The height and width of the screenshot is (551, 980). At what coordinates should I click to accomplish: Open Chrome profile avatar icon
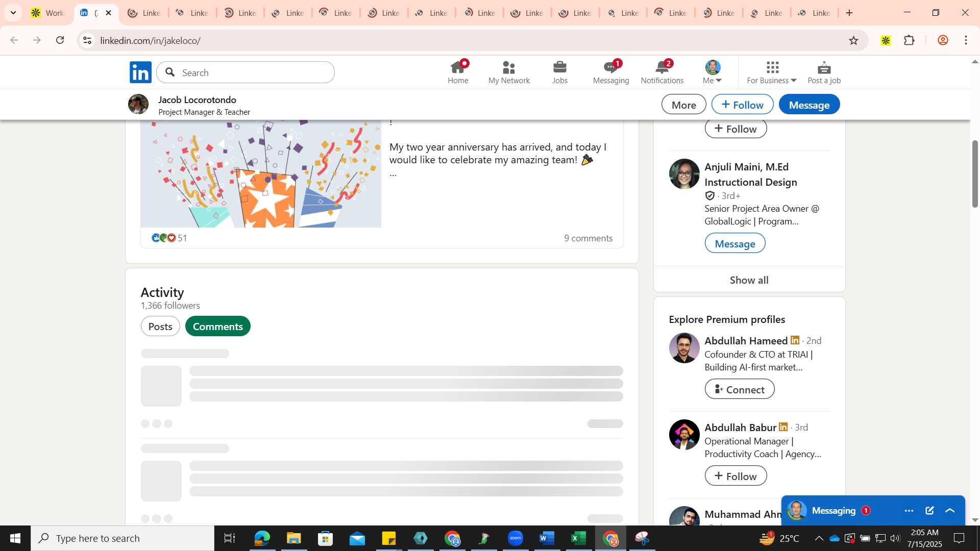943,40
